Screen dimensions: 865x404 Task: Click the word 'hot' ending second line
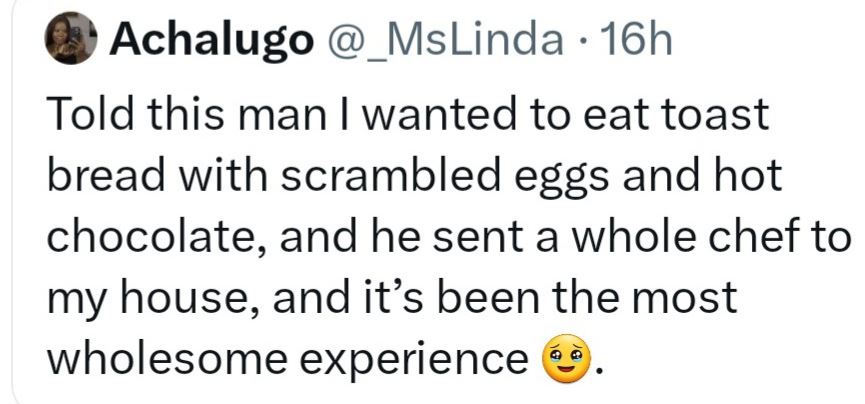pos(743,177)
